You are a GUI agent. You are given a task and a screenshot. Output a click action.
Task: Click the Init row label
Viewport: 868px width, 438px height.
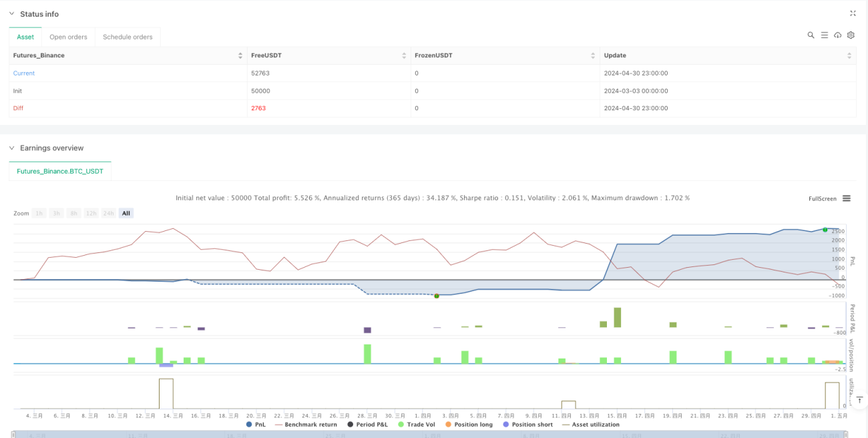click(x=18, y=91)
